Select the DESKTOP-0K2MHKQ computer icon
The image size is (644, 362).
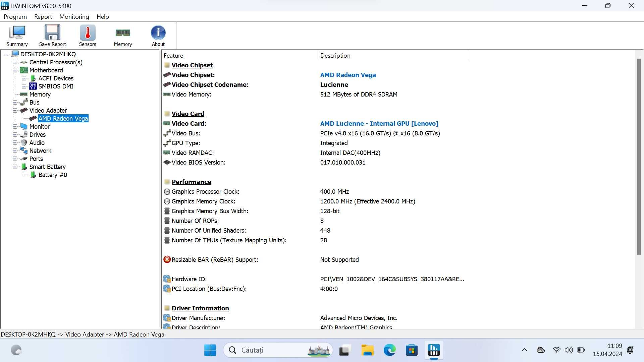point(15,54)
